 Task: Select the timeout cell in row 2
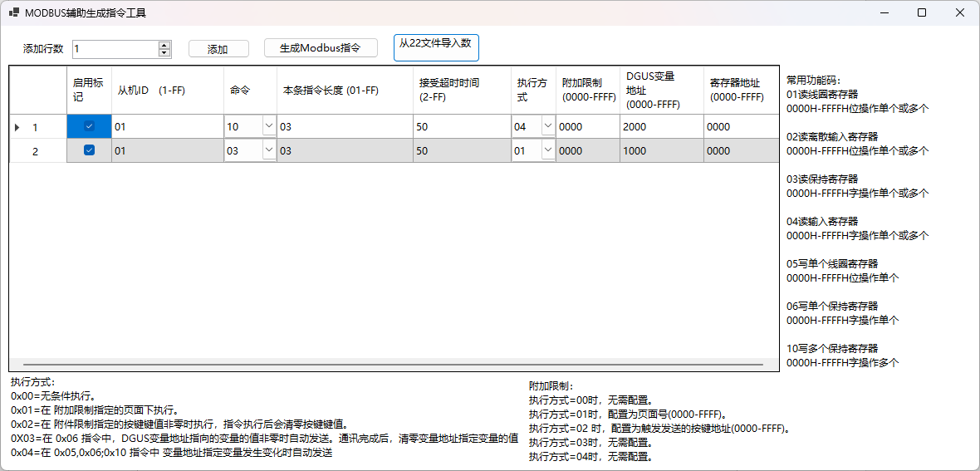(x=462, y=151)
